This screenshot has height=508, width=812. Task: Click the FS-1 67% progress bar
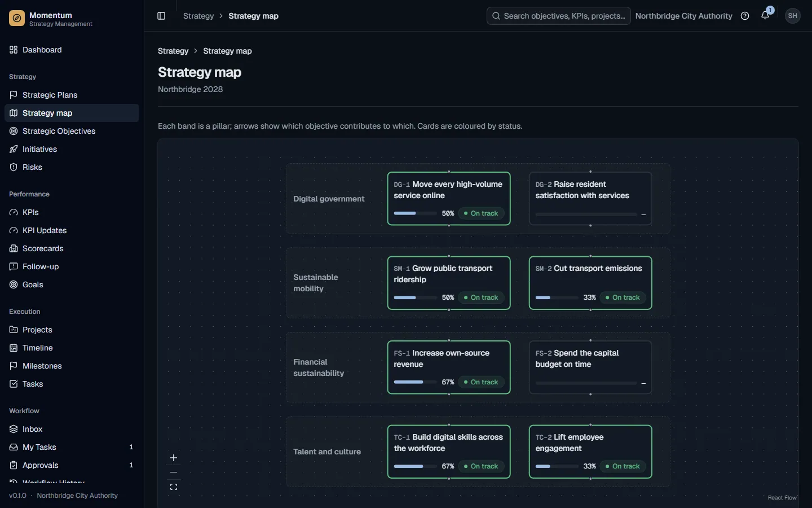(x=415, y=382)
